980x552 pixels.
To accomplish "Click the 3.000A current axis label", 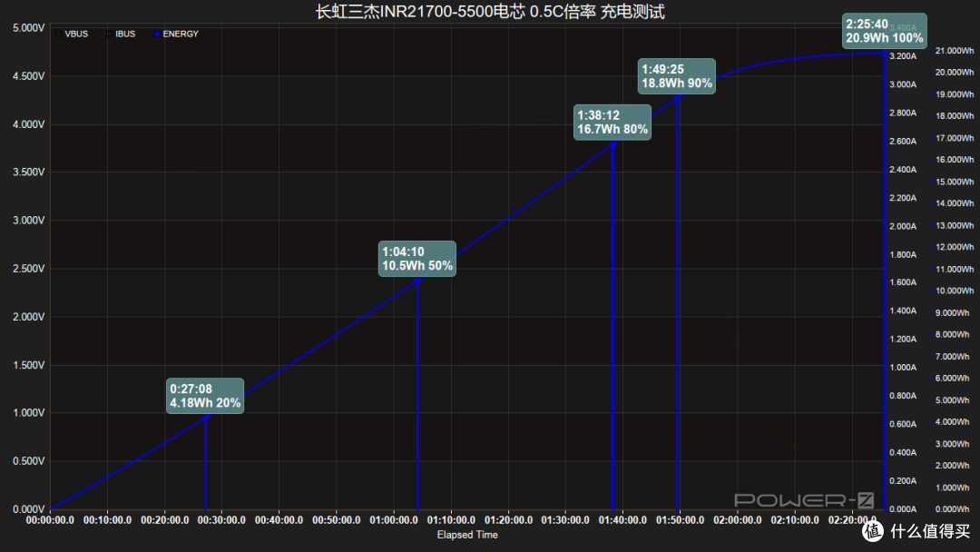I will coord(903,84).
